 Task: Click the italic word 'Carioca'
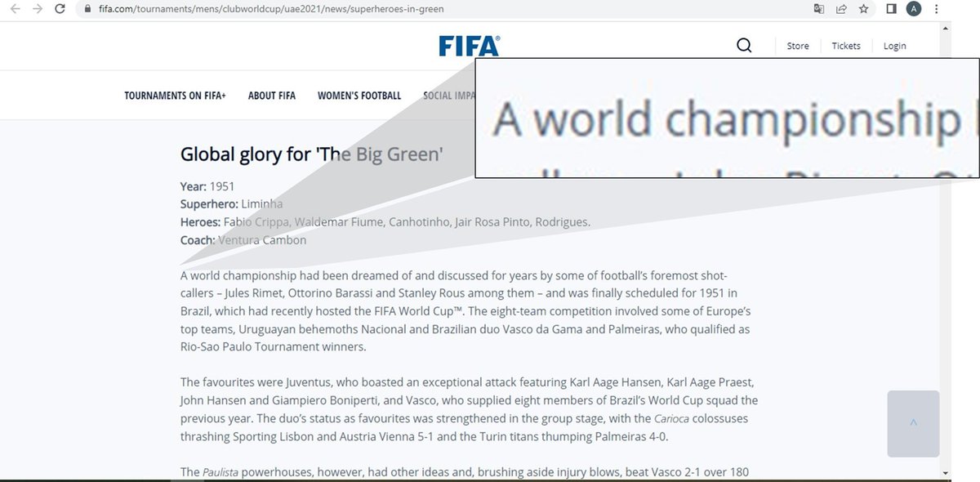pyautogui.click(x=672, y=418)
